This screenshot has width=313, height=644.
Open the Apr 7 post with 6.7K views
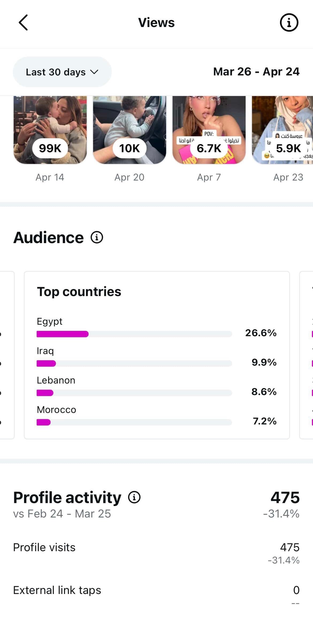209,130
